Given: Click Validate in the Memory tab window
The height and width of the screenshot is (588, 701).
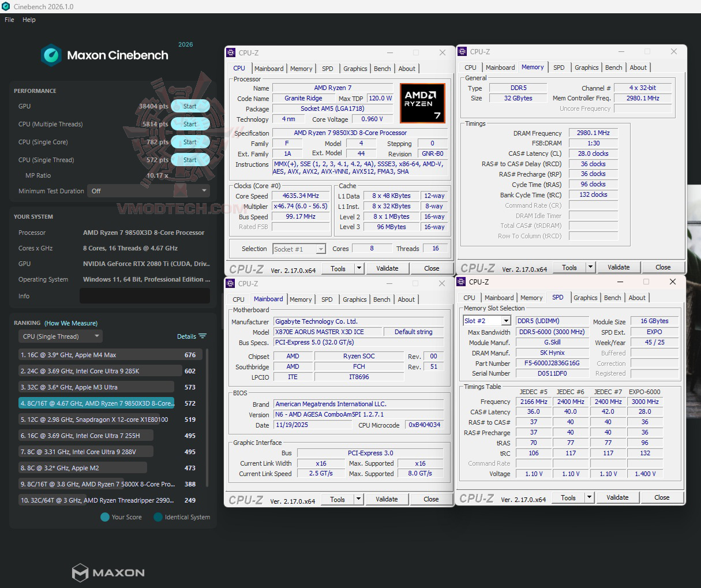Looking at the screenshot, I should (618, 267).
